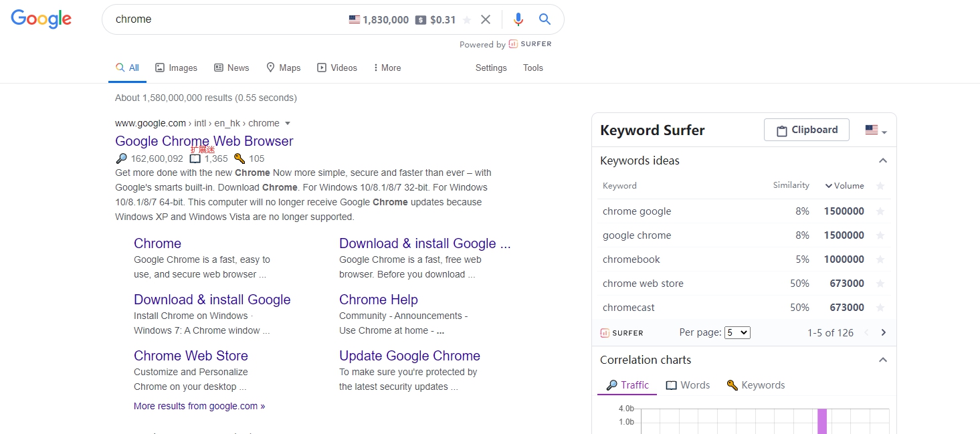Open the 'Per page' dropdown
The image size is (980, 434).
(x=737, y=332)
